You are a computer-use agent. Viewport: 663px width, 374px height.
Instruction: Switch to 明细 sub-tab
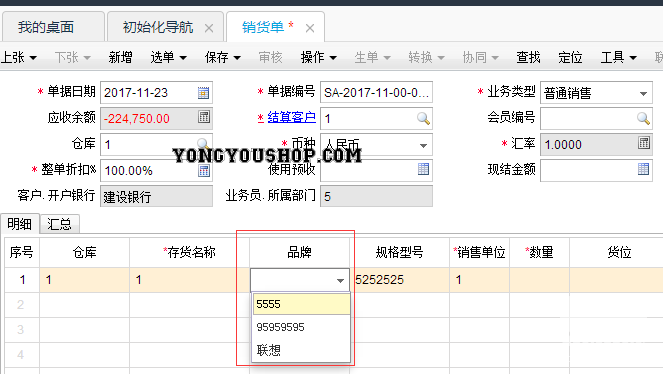[x=19, y=224]
